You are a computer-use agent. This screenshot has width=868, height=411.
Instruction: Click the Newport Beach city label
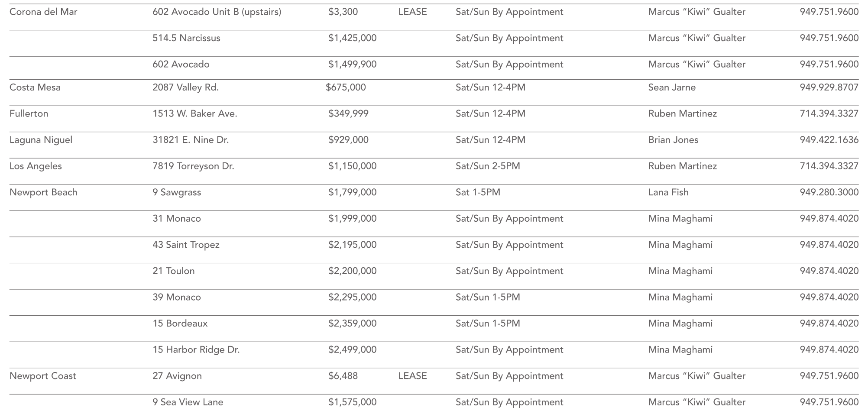(43, 192)
